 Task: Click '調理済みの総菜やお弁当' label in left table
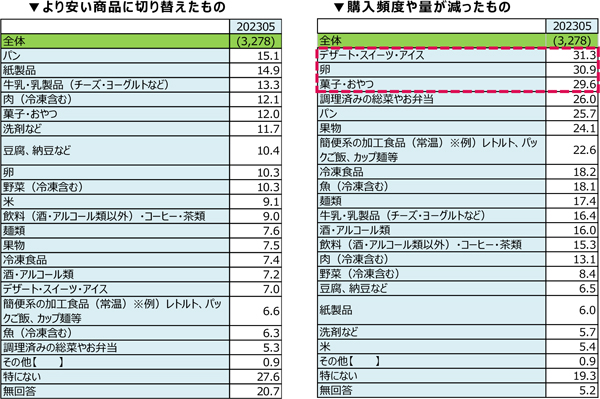60,347
